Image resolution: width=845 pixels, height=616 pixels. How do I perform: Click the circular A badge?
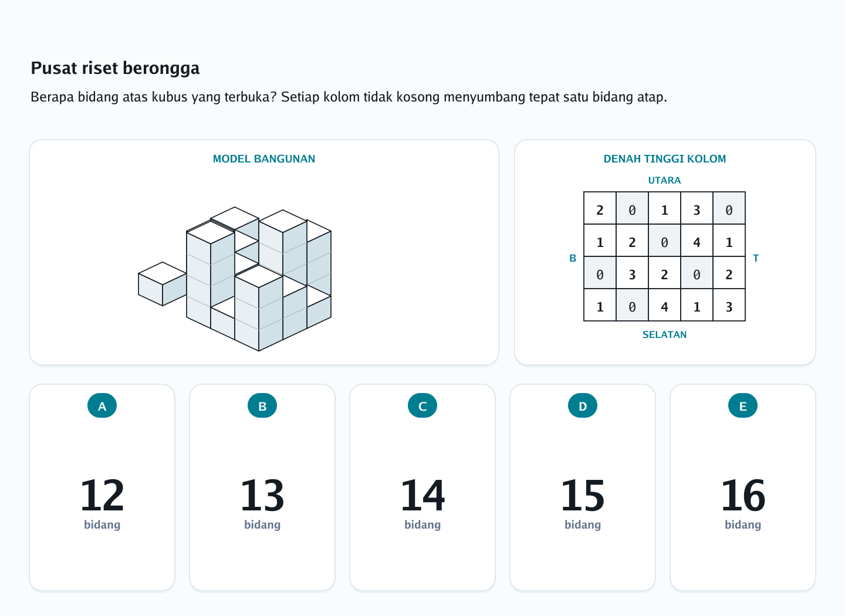click(x=102, y=406)
